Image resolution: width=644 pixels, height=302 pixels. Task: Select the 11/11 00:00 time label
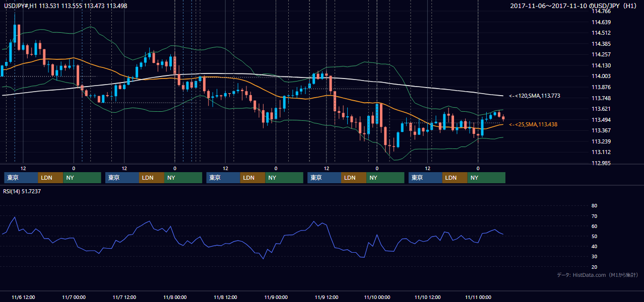click(478, 297)
